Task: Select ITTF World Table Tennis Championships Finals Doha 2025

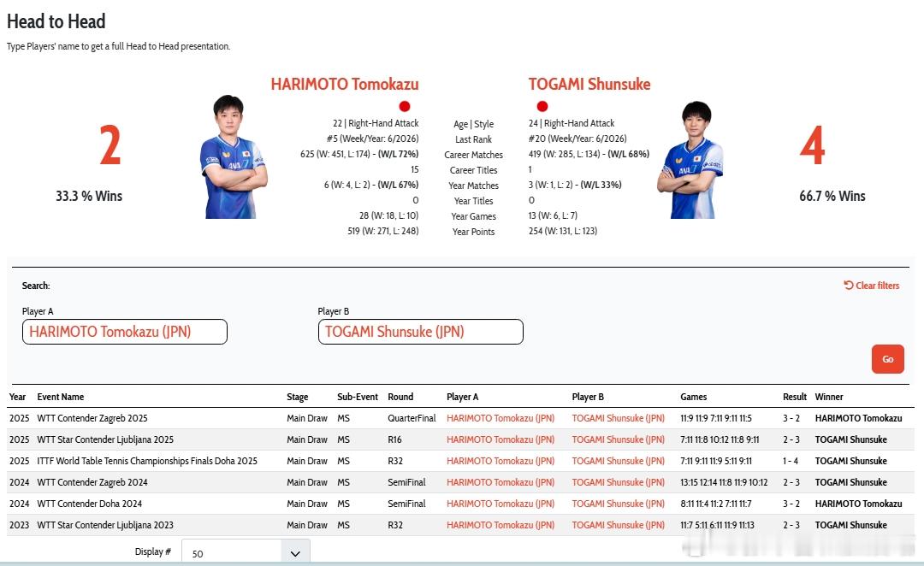Action: coord(147,461)
